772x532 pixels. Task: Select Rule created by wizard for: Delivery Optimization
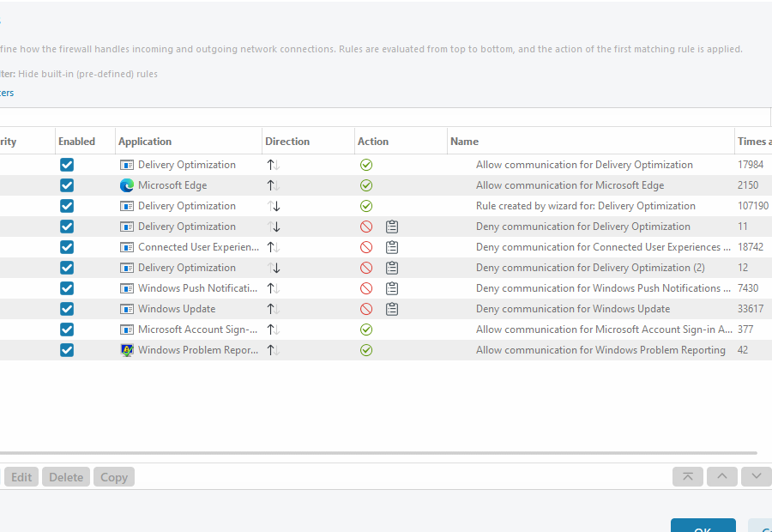point(585,206)
